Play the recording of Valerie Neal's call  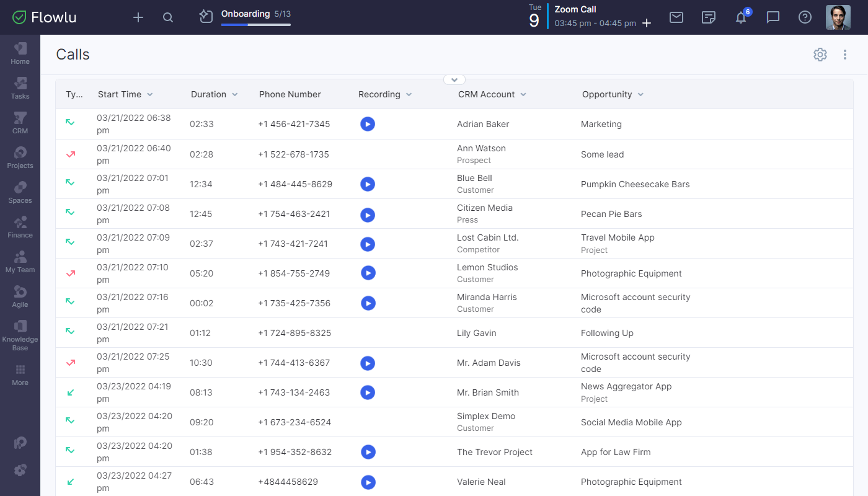(x=368, y=482)
